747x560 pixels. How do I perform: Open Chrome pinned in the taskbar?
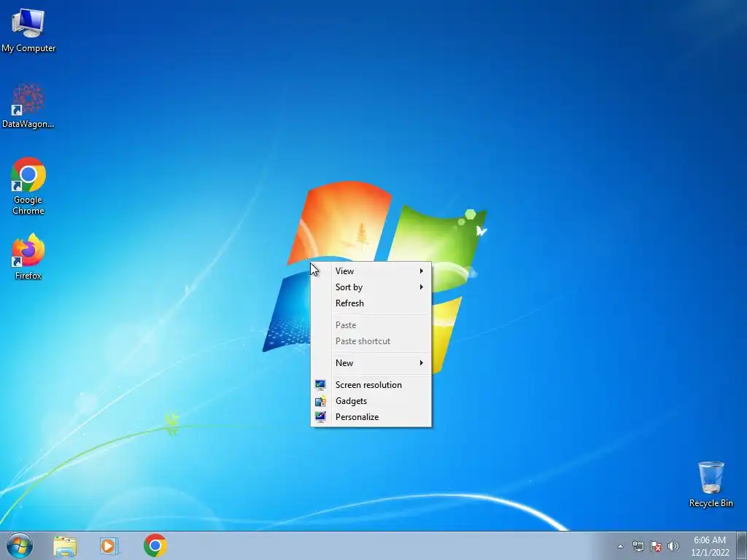pyautogui.click(x=155, y=545)
